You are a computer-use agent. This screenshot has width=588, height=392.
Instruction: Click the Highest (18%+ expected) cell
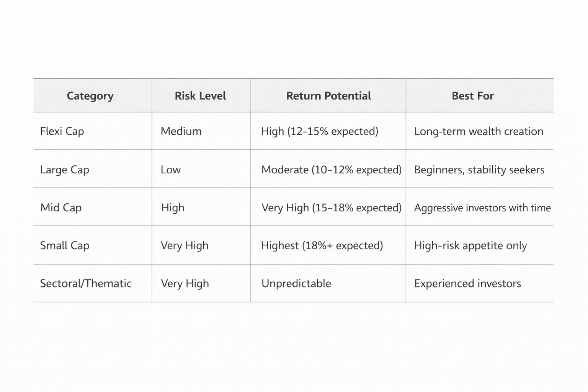tap(322, 245)
